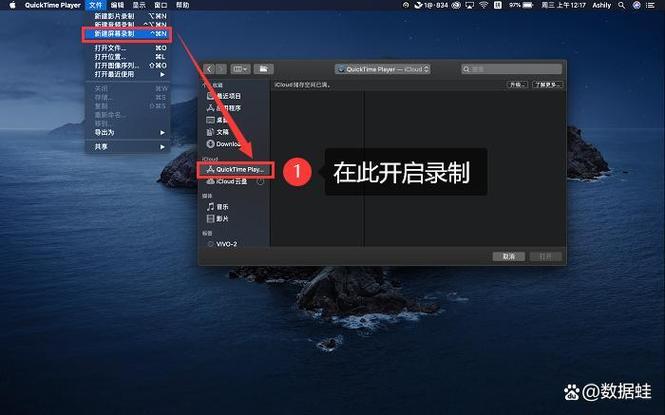Open the 显示 menu
The width and height of the screenshot is (665, 415).
[139, 5]
